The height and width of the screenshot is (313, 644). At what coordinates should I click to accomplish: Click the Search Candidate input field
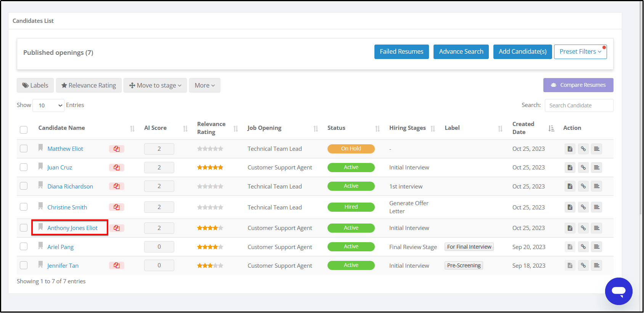click(579, 105)
